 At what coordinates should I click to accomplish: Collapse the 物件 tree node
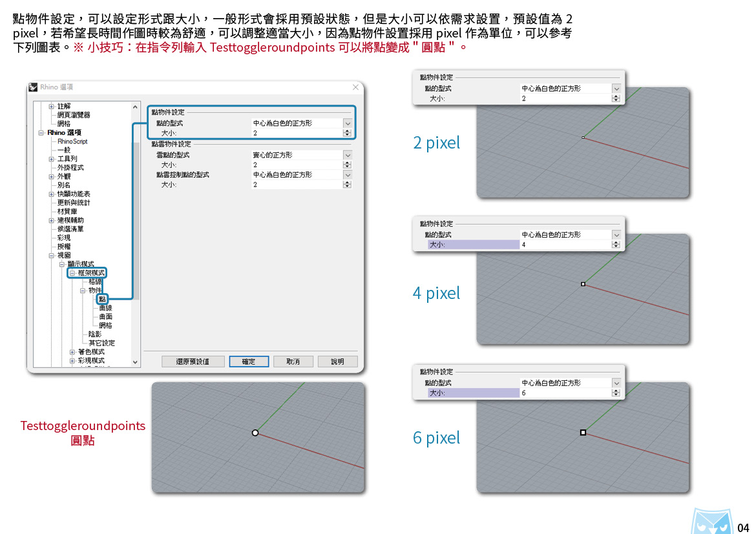(x=83, y=291)
